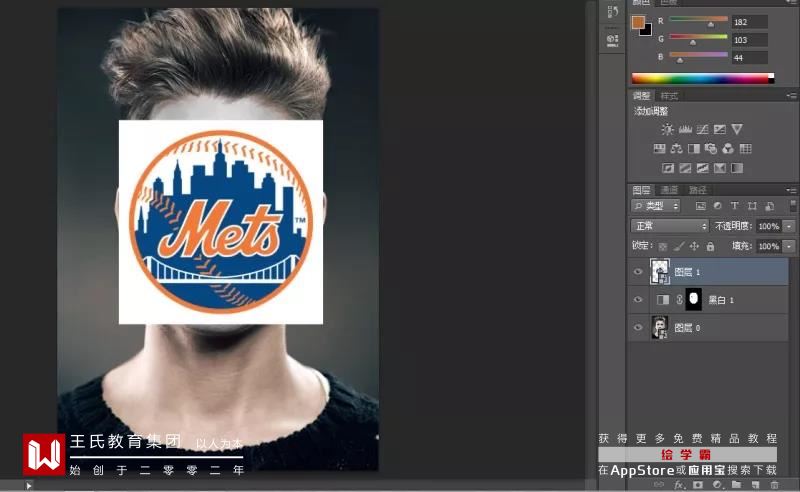The height and width of the screenshot is (492, 800).
Task: Lock image pixels with brush icon
Action: pos(679,247)
